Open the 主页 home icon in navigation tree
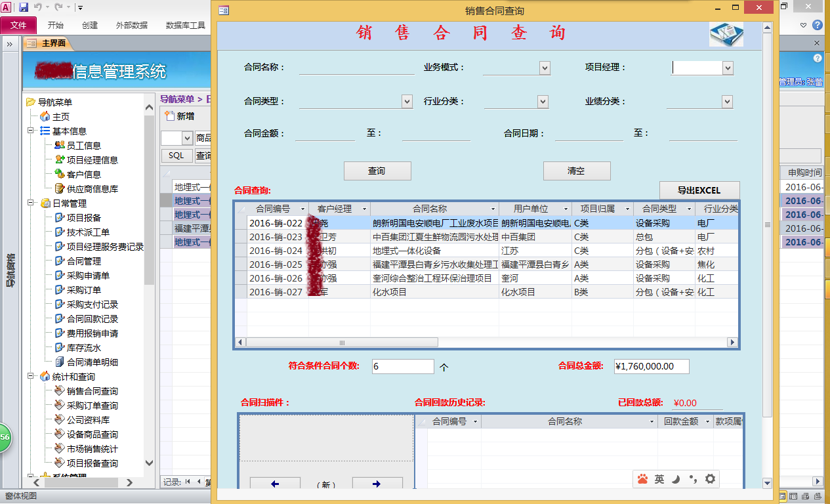The width and height of the screenshot is (830, 504). point(45,116)
